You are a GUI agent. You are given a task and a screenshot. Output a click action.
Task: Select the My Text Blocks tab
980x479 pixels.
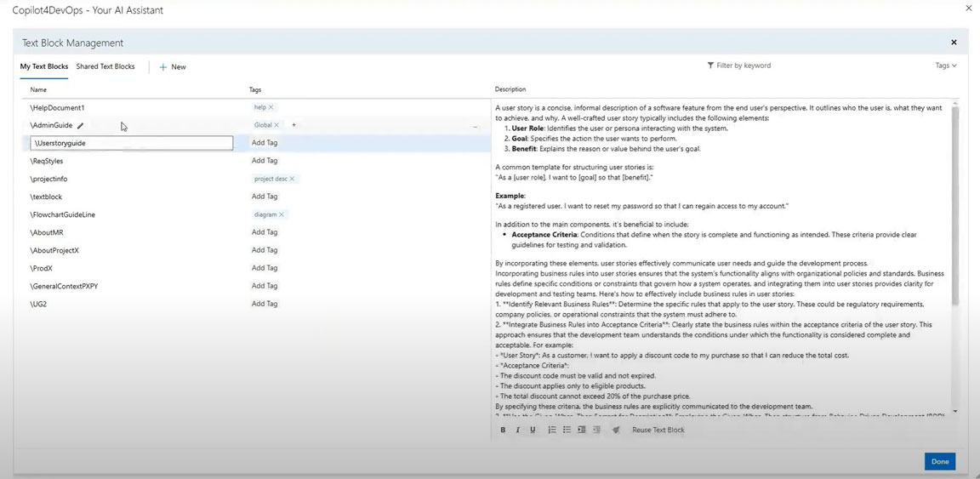pos(44,66)
